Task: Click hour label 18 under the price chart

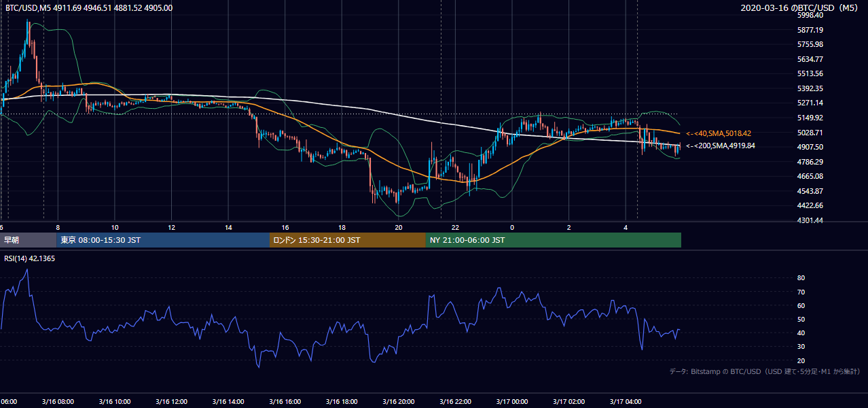Action: pos(342,227)
